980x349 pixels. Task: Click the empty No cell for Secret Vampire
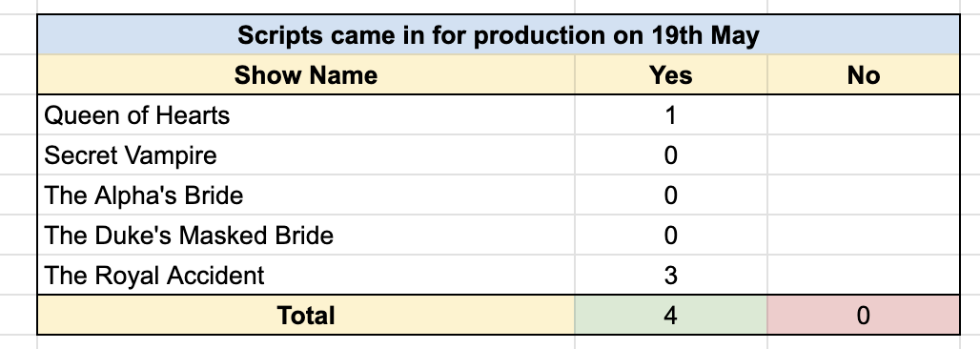pyautogui.click(x=863, y=155)
